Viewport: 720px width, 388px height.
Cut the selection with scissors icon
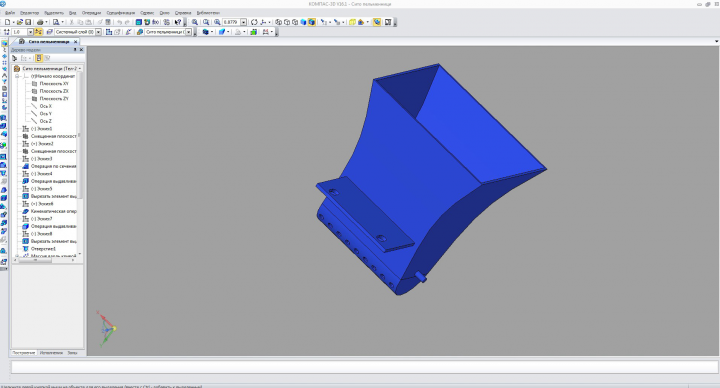click(x=72, y=22)
